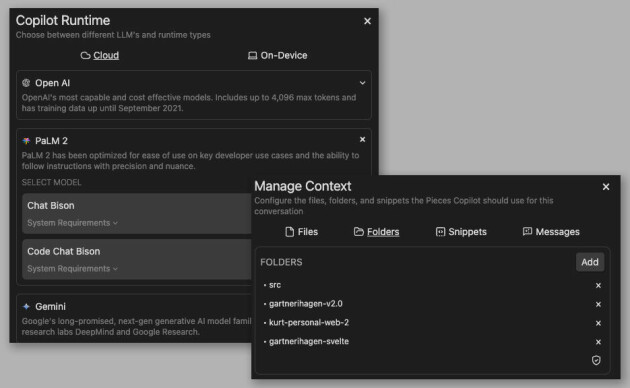Collapse the PaLM 2 section
The height and width of the screenshot is (388, 630).
pos(362,139)
